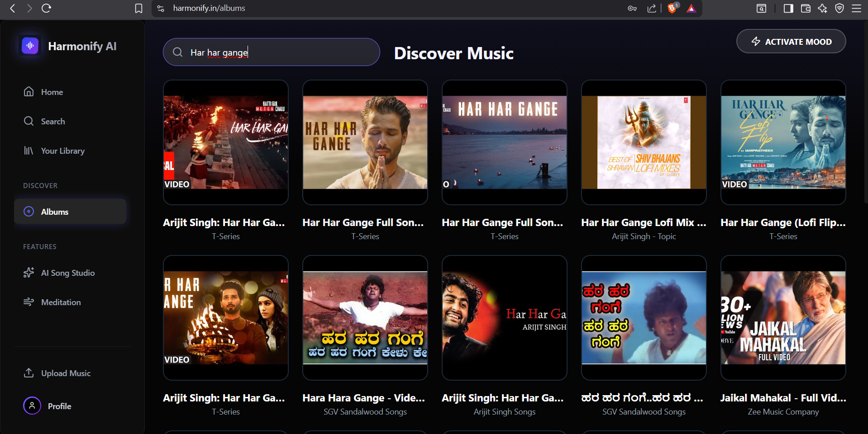Click Upload Music in sidebar
Screen dimensions: 868x434
point(70,373)
